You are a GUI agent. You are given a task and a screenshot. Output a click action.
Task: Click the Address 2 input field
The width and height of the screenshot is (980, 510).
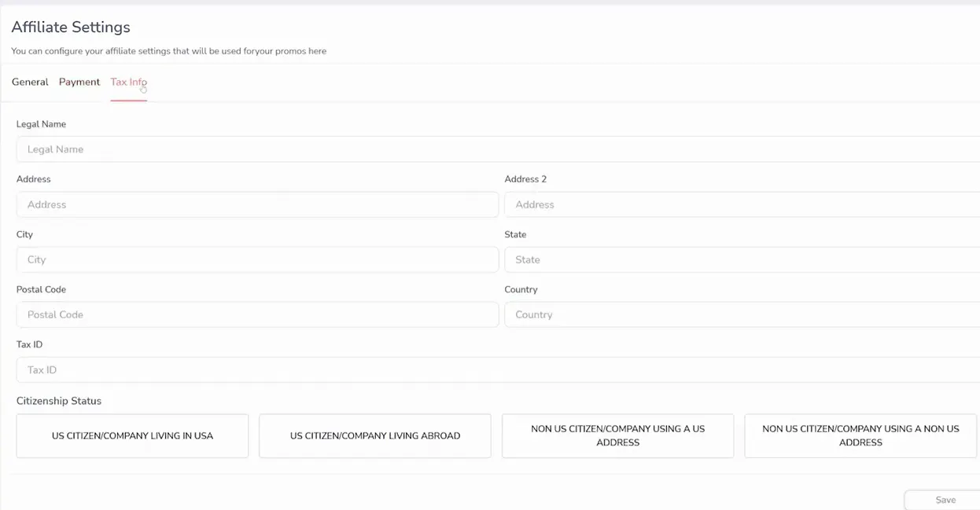[x=742, y=204]
